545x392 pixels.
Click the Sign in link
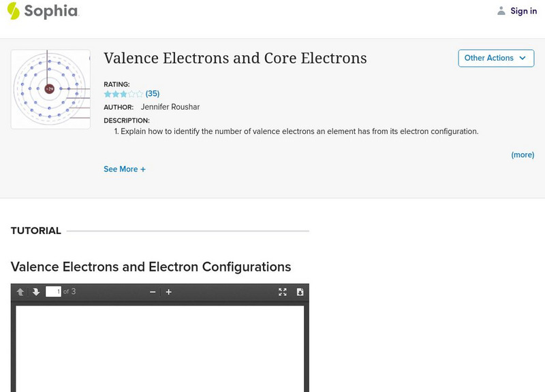click(523, 11)
